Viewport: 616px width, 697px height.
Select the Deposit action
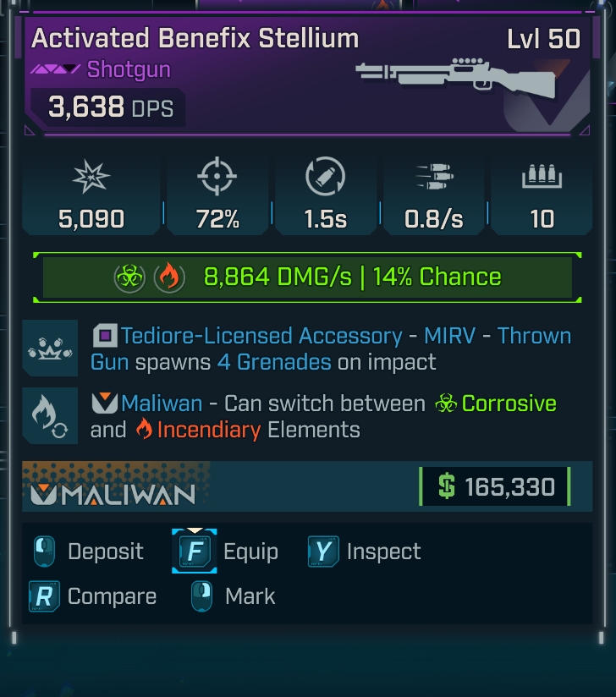tap(89, 552)
